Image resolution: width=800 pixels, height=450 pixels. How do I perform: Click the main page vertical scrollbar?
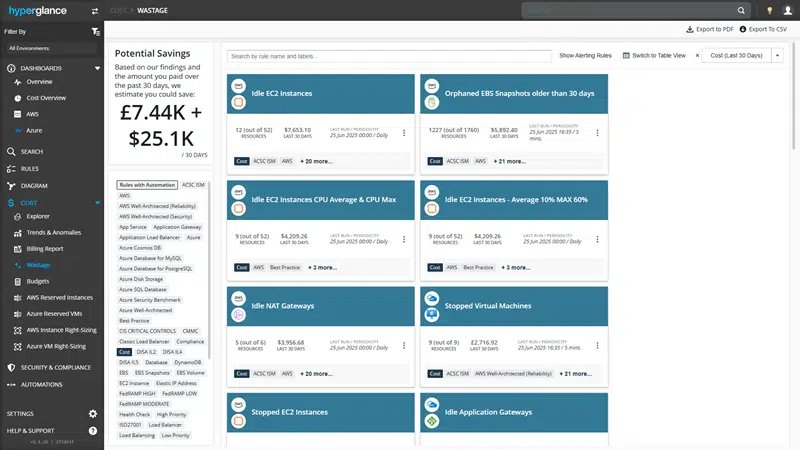point(794,96)
